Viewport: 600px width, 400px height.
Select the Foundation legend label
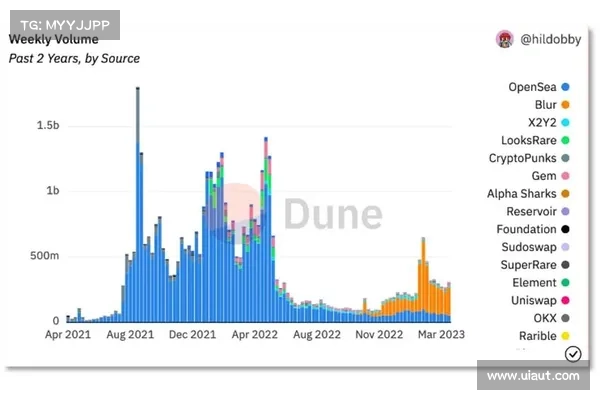click(527, 229)
